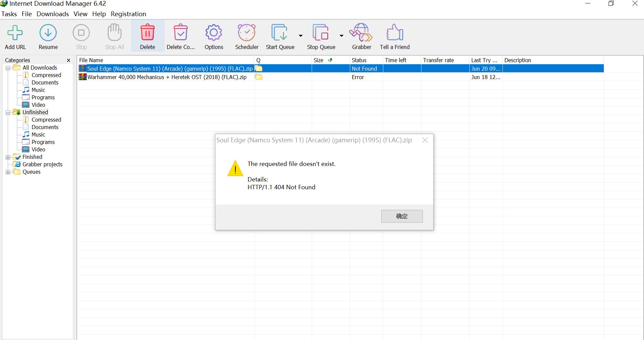644x340 pixels.
Task: Open the Downloads menu
Action: pos(52,14)
